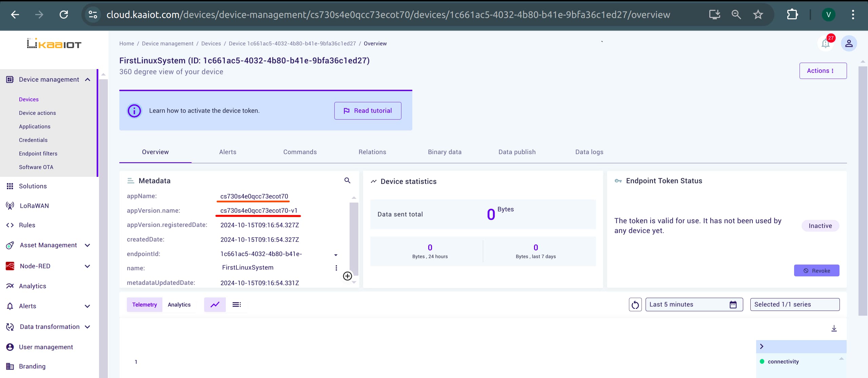Viewport: 868px width, 378px height.
Task: Expand legend panel chevron
Action: coord(762,346)
